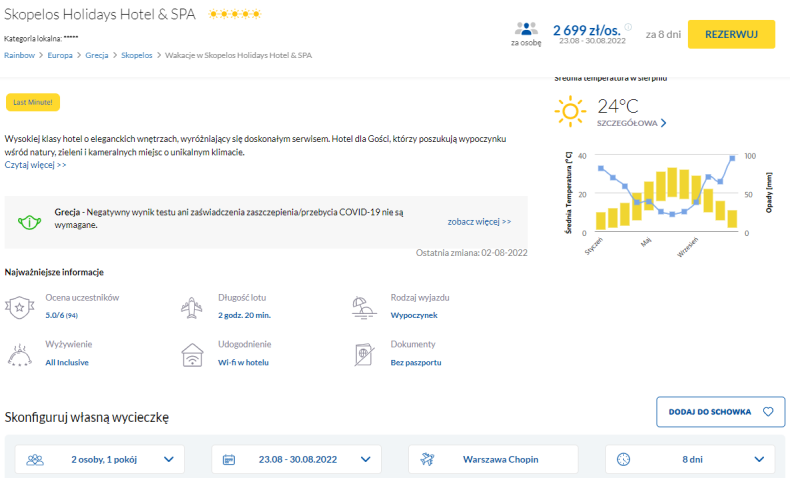Screen dimensions: 790x478
Task: Click the green COVID mask icon
Action: [30, 220]
